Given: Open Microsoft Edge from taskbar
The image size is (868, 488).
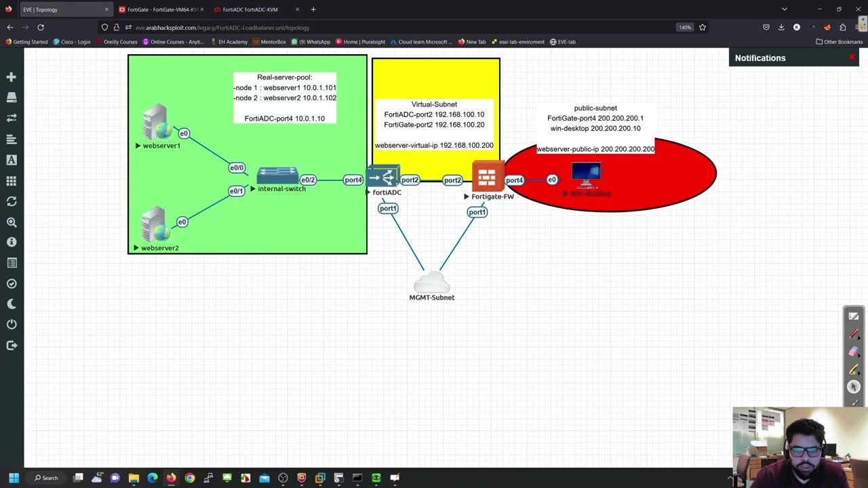Looking at the screenshot, I should (x=153, y=478).
